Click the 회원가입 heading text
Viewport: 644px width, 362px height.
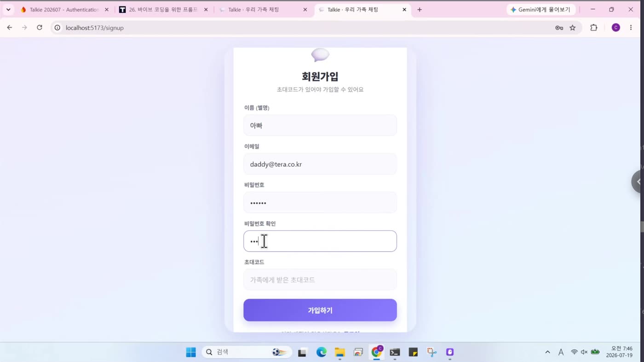click(320, 76)
